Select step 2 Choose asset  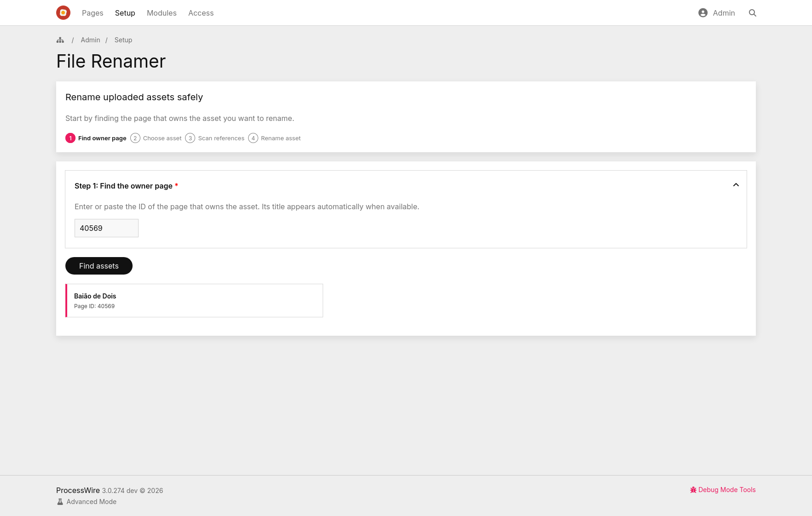(x=156, y=138)
